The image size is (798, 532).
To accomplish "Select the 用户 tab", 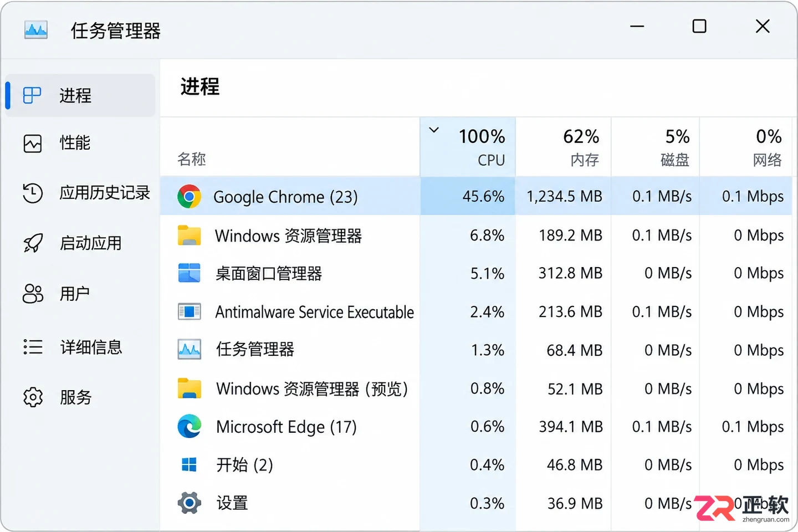I will point(80,294).
